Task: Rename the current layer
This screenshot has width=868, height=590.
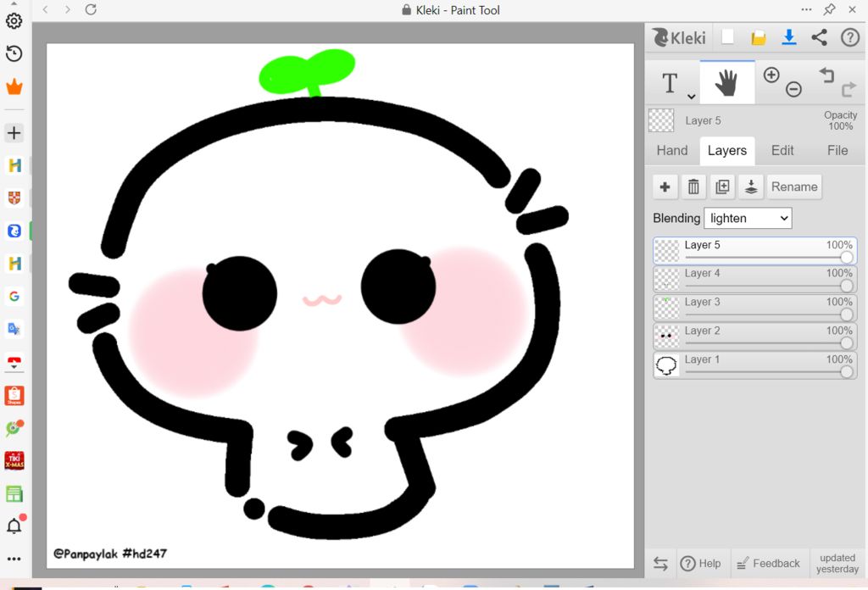Action: pyautogui.click(x=794, y=186)
